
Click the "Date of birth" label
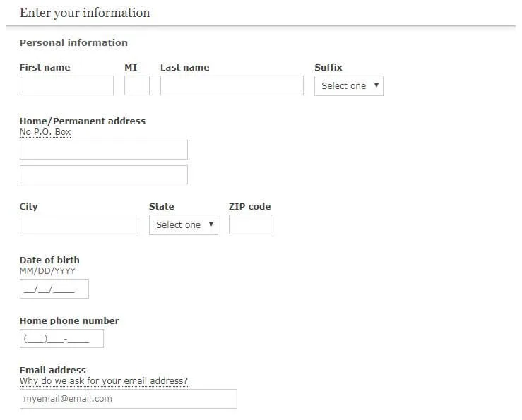pyautogui.click(x=49, y=260)
